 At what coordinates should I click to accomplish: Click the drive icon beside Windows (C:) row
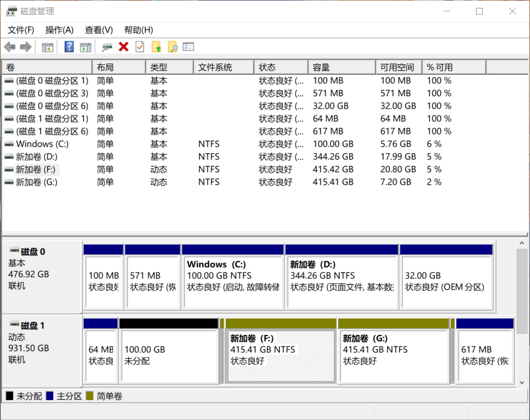tap(9, 144)
